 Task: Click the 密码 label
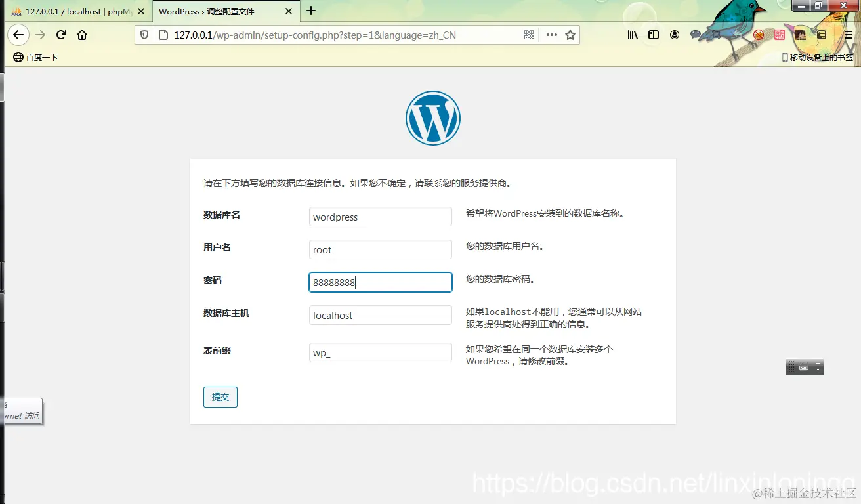(213, 280)
